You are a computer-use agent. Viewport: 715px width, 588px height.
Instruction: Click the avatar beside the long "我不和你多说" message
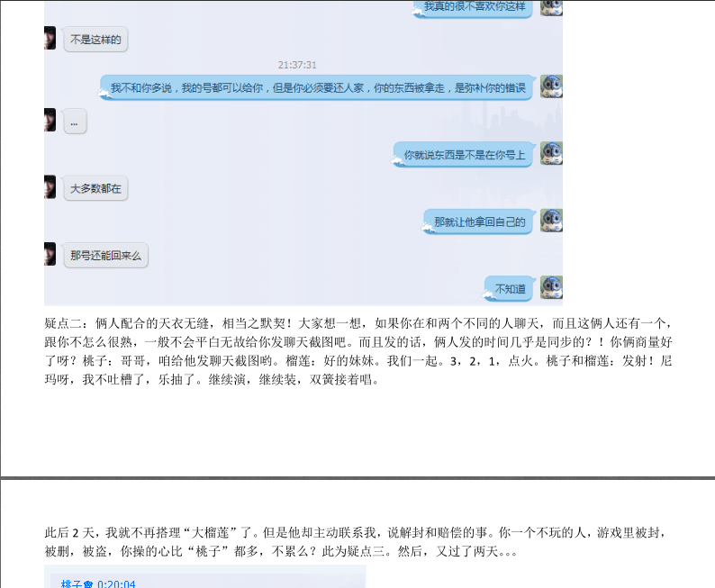pyautogui.click(x=551, y=86)
